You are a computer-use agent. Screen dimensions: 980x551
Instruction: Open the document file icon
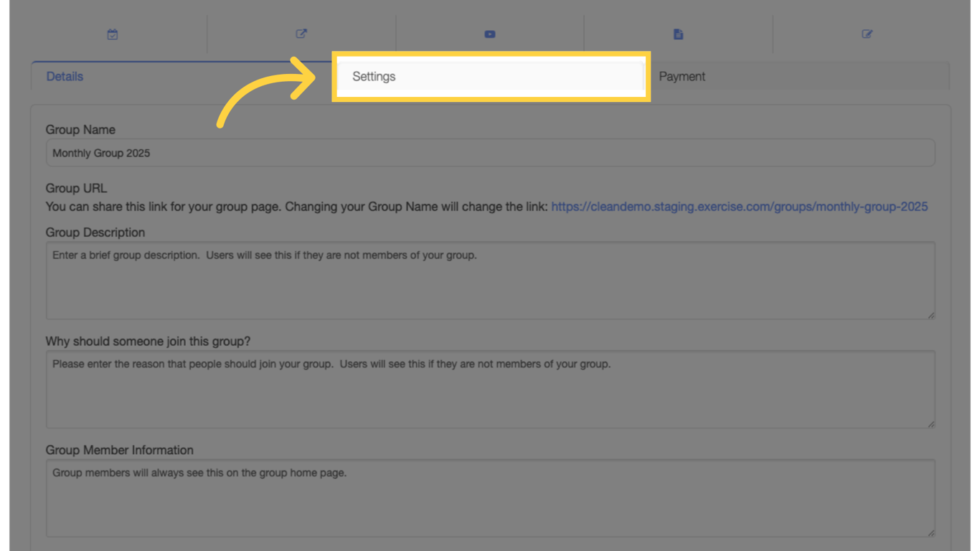678,34
